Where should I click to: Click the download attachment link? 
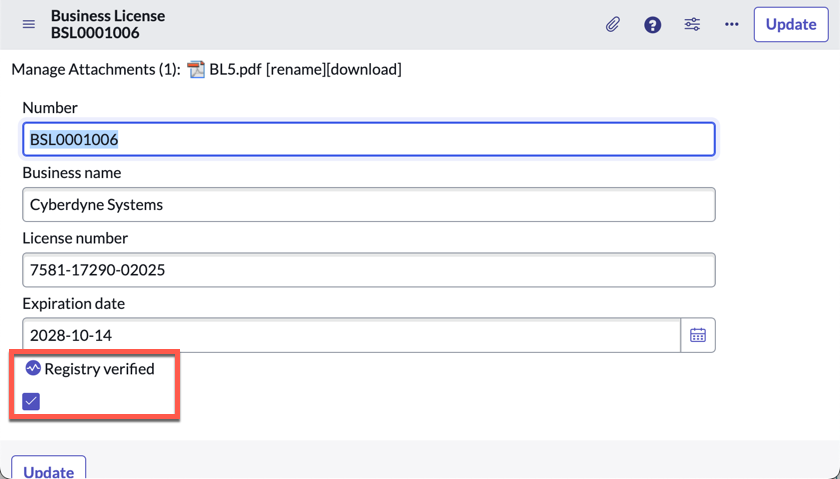click(367, 70)
